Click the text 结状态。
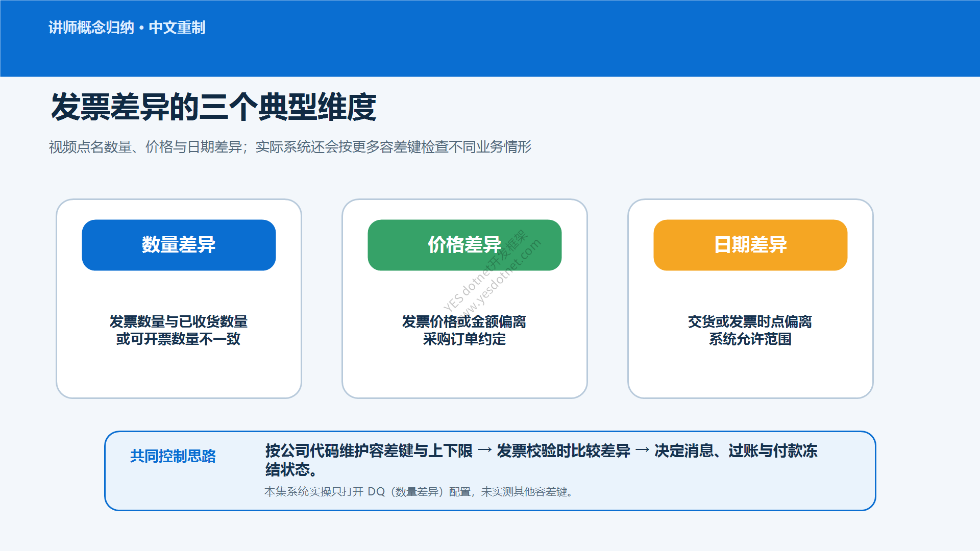 click(291, 469)
